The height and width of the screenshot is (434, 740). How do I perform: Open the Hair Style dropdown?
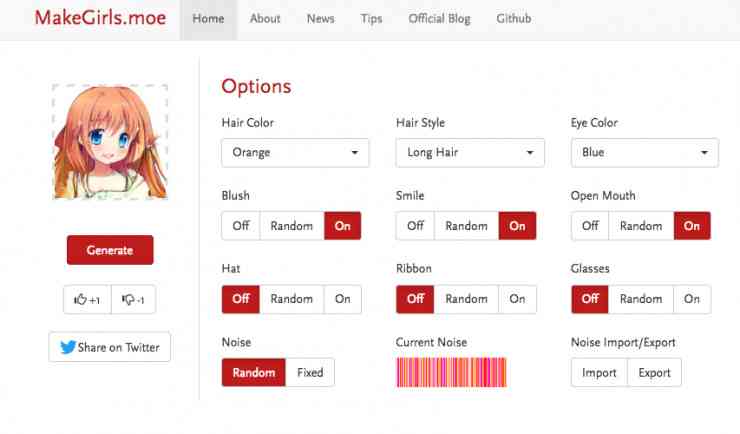point(470,153)
